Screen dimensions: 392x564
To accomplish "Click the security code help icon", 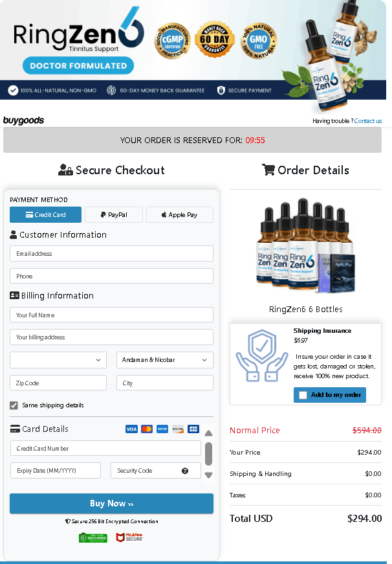I will click(185, 471).
